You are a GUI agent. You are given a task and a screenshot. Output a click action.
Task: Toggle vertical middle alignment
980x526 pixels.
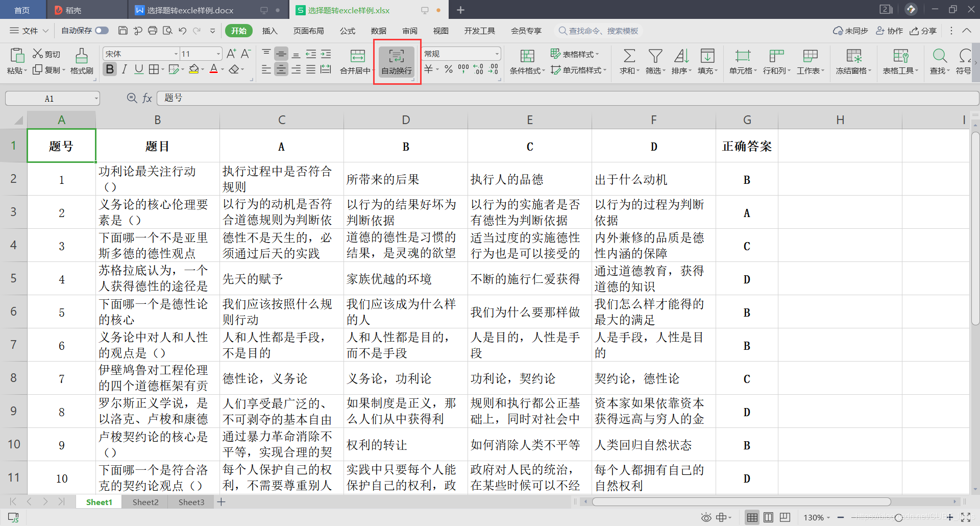click(x=281, y=54)
